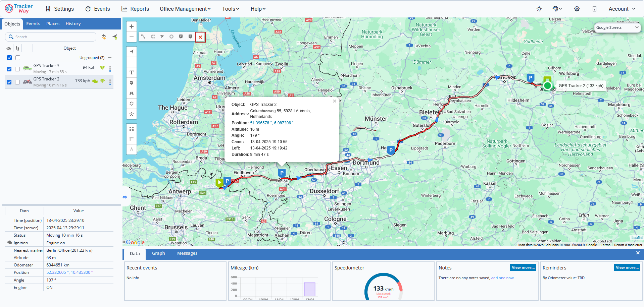Toggle data points circle in history toolbar
This screenshot has width=644, height=307.
click(x=171, y=37)
